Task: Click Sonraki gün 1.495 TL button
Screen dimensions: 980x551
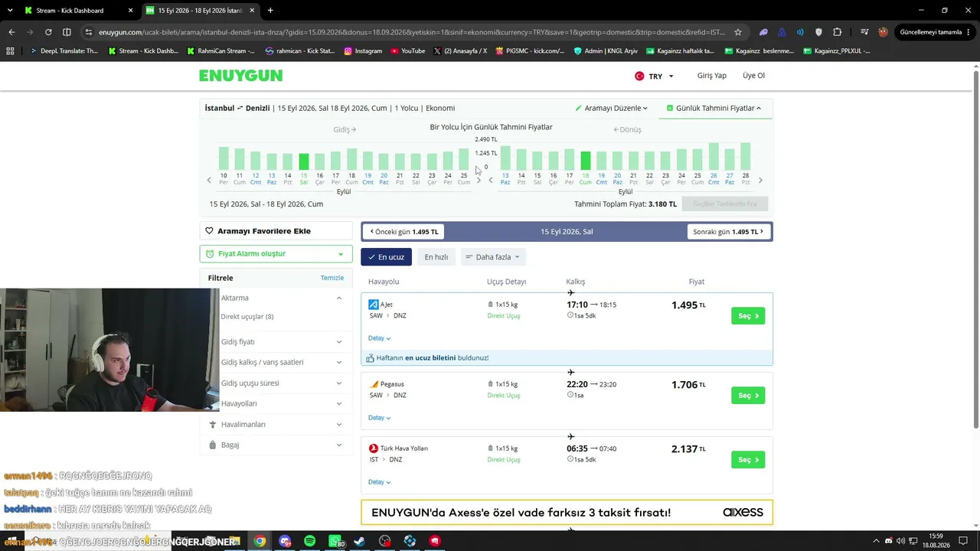Action: [728, 232]
